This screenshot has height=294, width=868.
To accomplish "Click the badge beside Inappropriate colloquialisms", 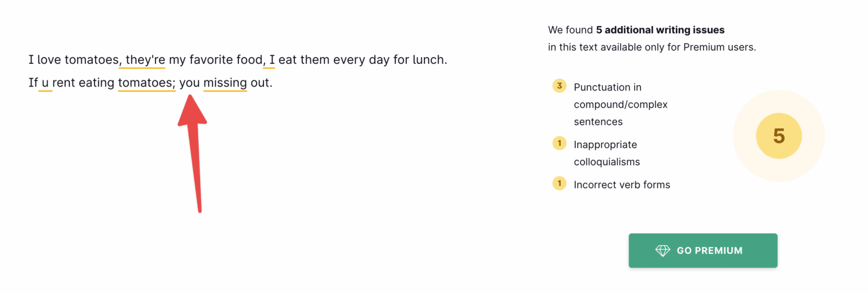I will (559, 144).
